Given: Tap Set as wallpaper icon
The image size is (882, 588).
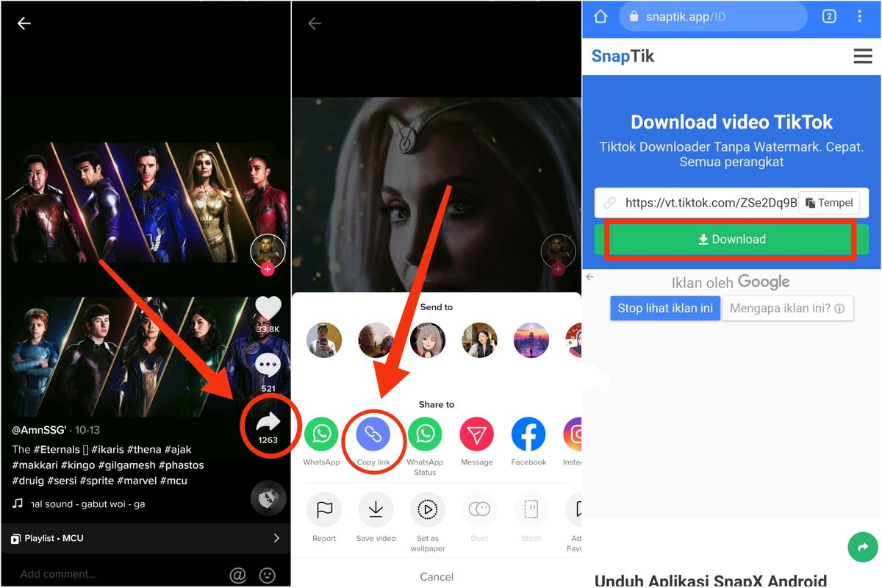Looking at the screenshot, I should point(427,510).
